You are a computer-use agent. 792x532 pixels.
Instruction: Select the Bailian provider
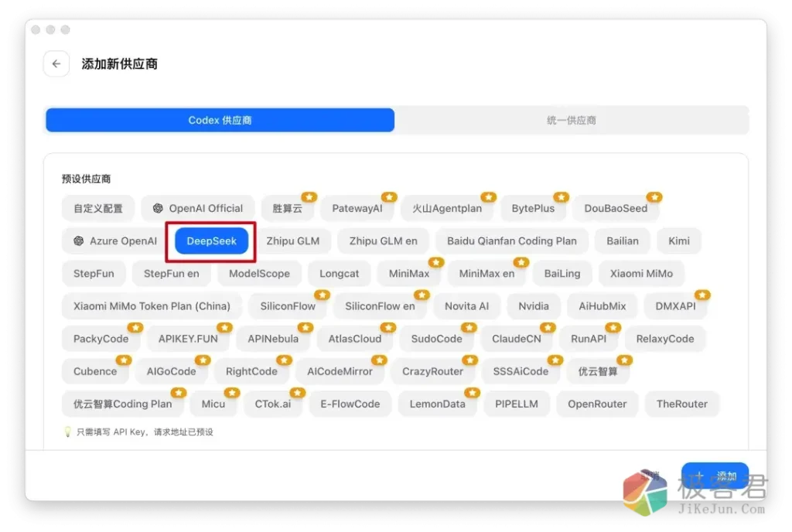click(x=623, y=241)
